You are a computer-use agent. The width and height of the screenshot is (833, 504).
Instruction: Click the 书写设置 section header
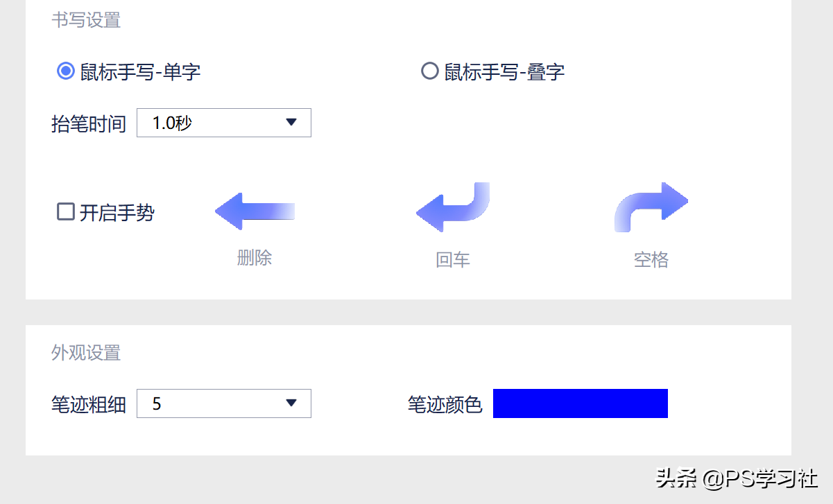pyautogui.click(x=86, y=20)
